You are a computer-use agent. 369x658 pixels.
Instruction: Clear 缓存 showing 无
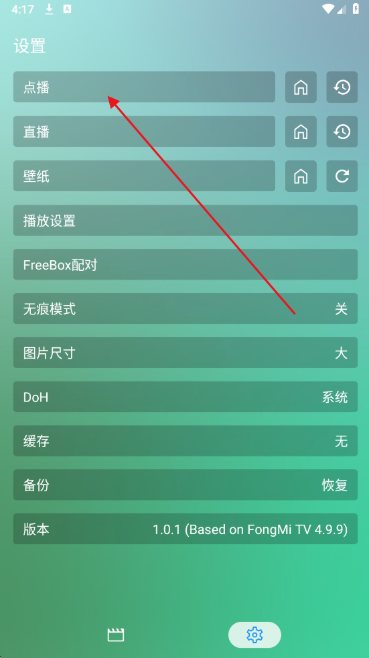click(185, 441)
